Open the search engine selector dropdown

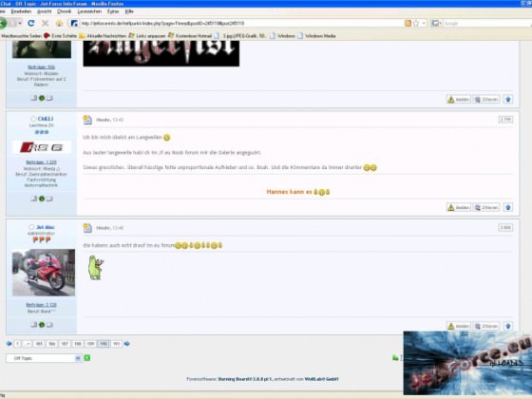(x=436, y=23)
